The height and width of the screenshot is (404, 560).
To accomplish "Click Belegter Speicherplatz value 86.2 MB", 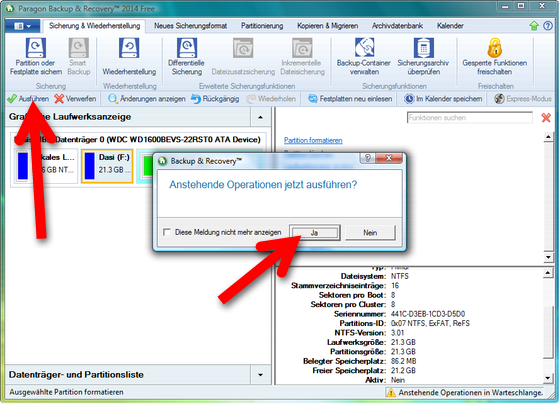I will click(404, 361).
